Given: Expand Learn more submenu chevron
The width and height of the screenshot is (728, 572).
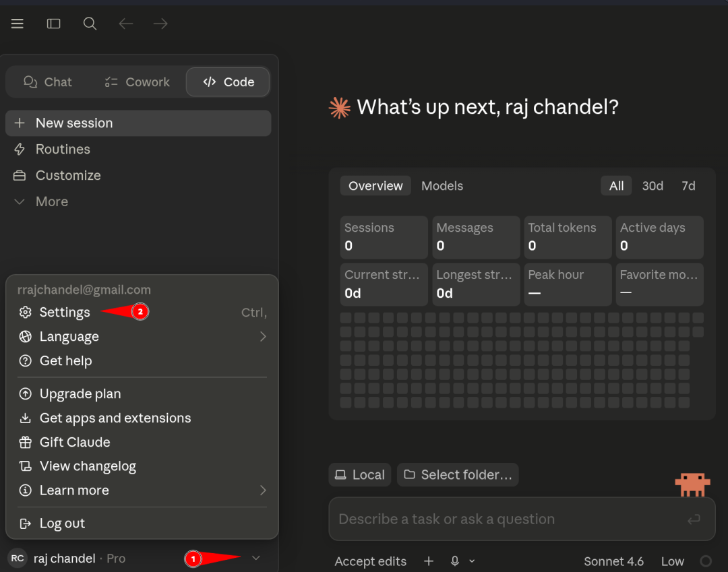Looking at the screenshot, I should (x=263, y=490).
